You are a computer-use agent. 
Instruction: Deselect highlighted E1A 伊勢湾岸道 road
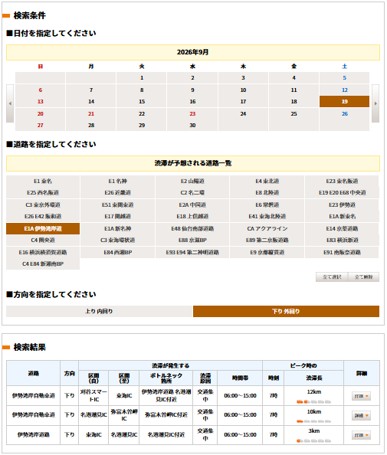point(43,229)
